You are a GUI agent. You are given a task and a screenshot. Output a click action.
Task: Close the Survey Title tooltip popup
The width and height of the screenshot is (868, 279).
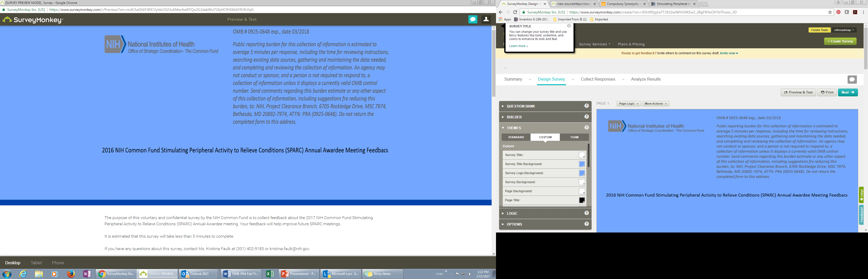[569, 26]
